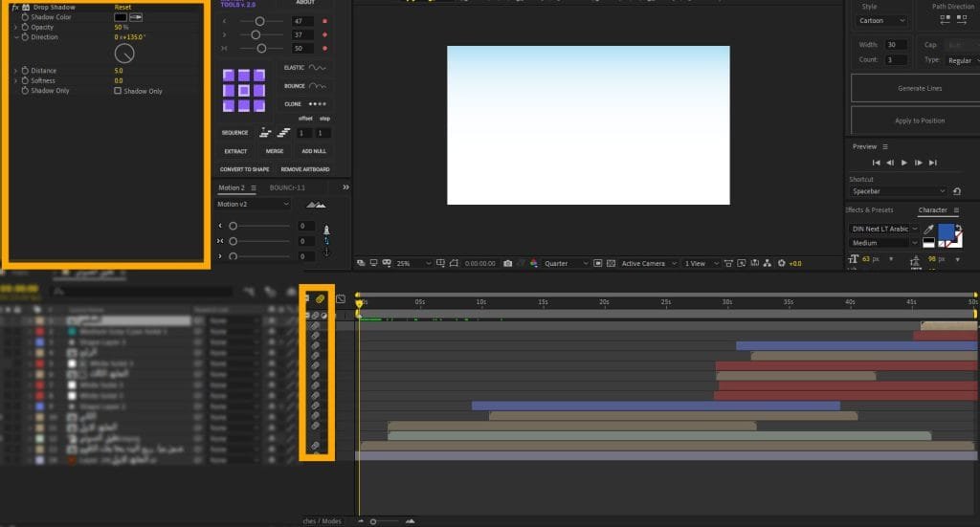The width and height of the screenshot is (980, 527).
Task: Open the blue fill color swatch in Character
Action: click(947, 232)
